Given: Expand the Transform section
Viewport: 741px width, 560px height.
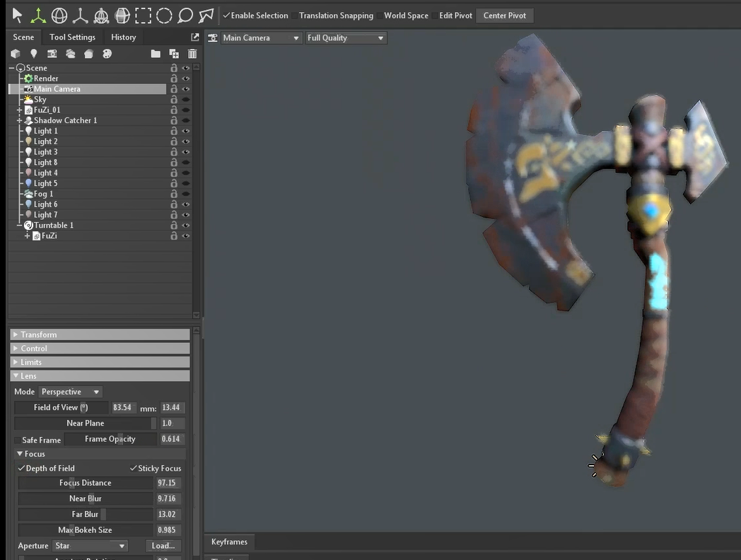Looking at the screenshot, I should click(x=100, y=334).
